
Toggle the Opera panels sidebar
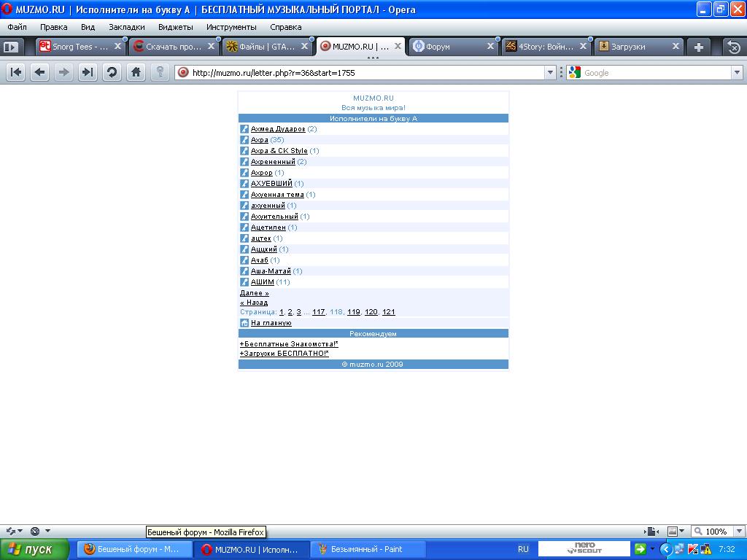(10, 47)
